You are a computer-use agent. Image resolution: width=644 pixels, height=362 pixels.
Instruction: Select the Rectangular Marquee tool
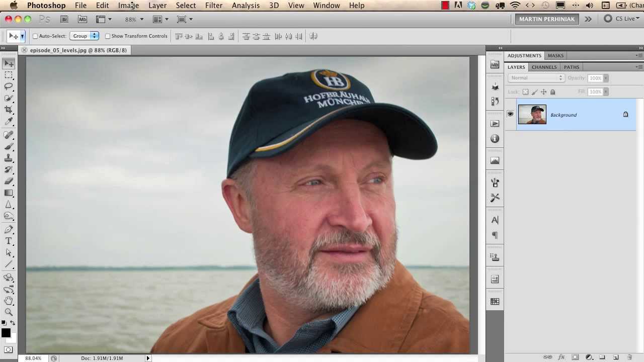pyautogui.click(x=9, y=75)
